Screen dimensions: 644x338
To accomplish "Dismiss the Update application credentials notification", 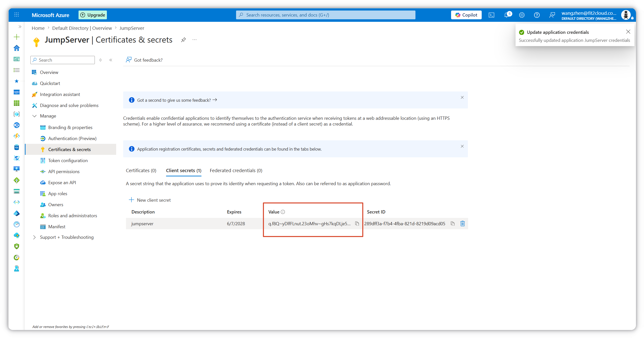I will pos(628,32).
